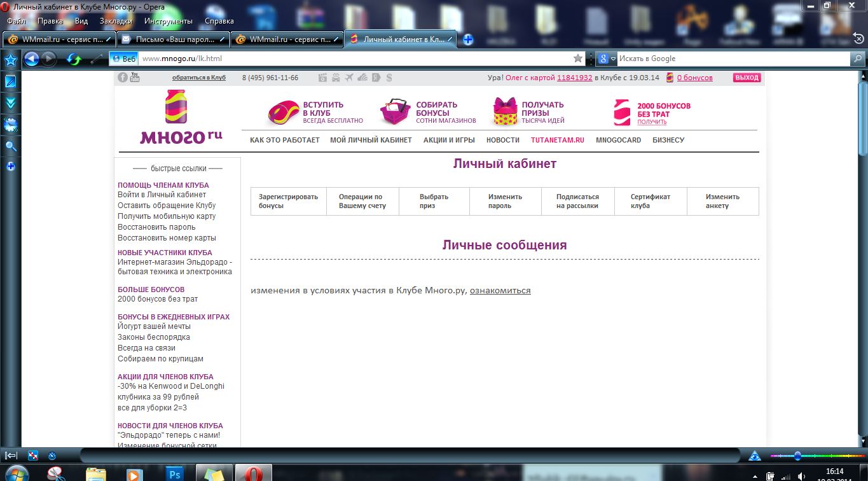Click the wand password manager icon
The height and width of the screenshot is (481, 868).
pos(97,59)
